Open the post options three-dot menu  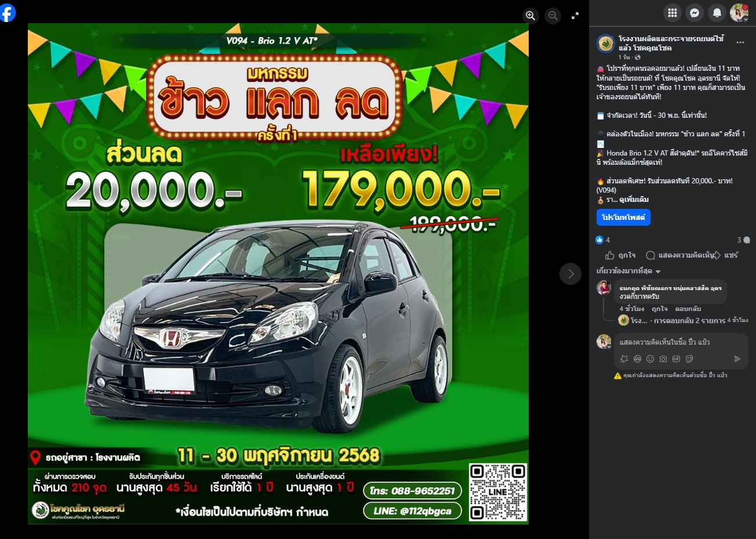point(740,42)
